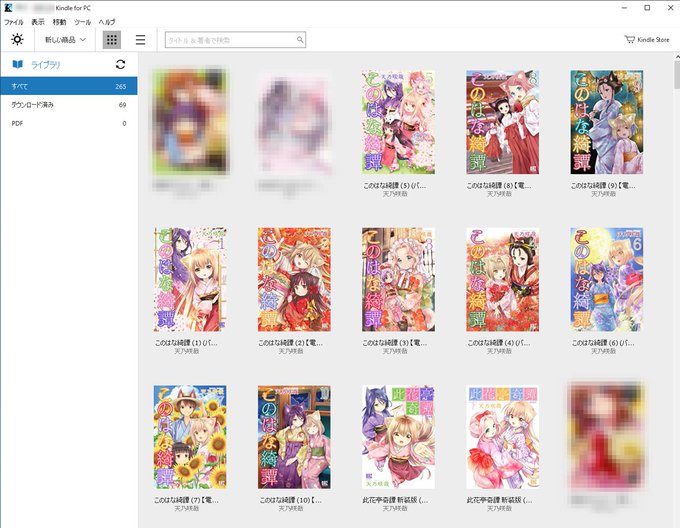Image resolution: width=680 pixels, height=528 pixels.
Task: Click the Kindle Store cart icon
Action: tap(629, 39)
